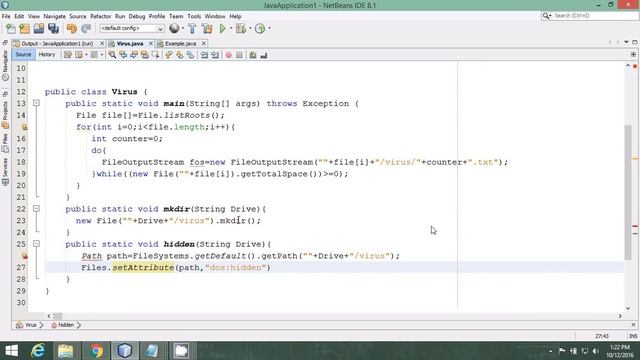Select the Virus.java tab

130,43
